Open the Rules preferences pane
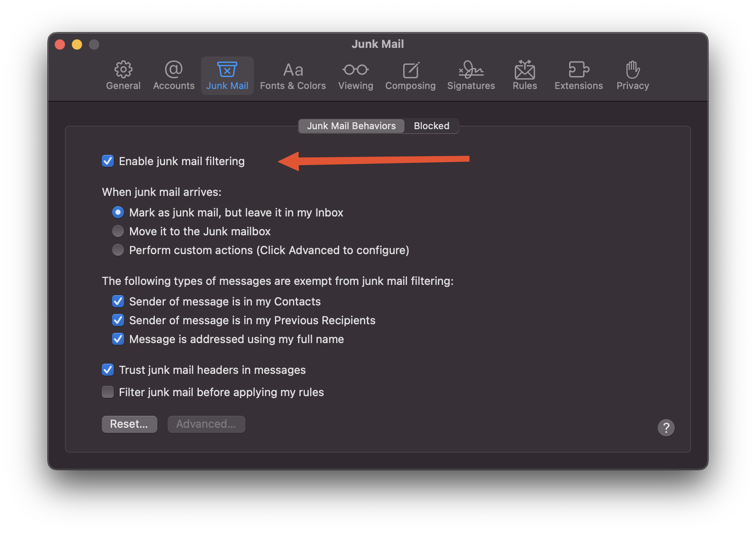The image size is (756, 533). (525, 76)
